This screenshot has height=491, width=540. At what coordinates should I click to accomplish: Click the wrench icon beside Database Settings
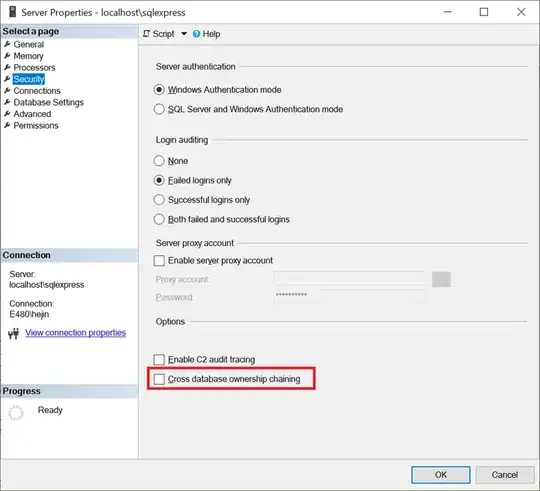coord(7,102)
